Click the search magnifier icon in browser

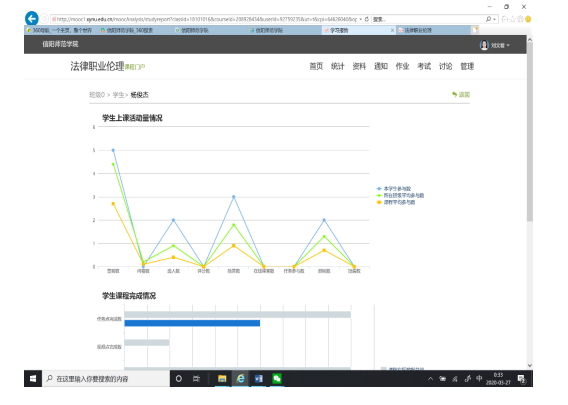tap(488, 19)
